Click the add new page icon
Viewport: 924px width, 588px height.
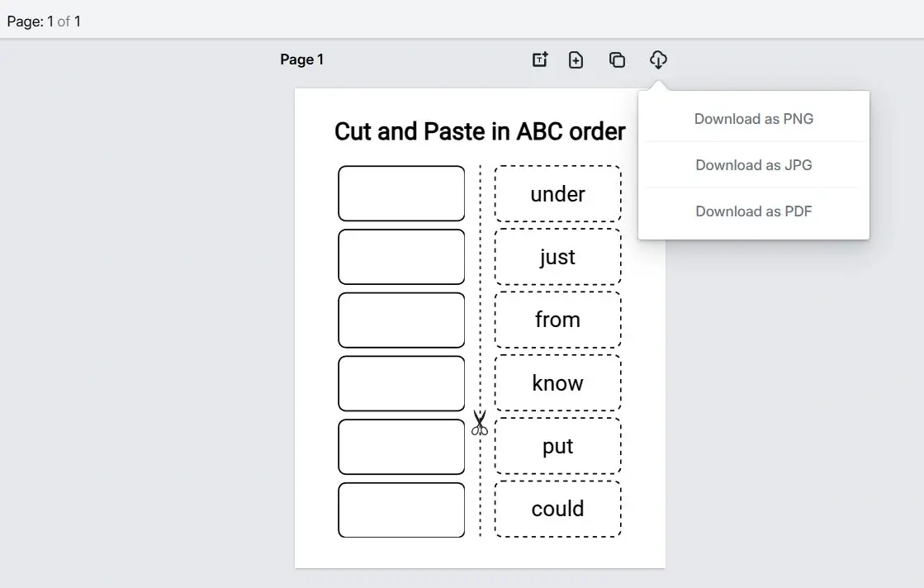tap(576, 59)
